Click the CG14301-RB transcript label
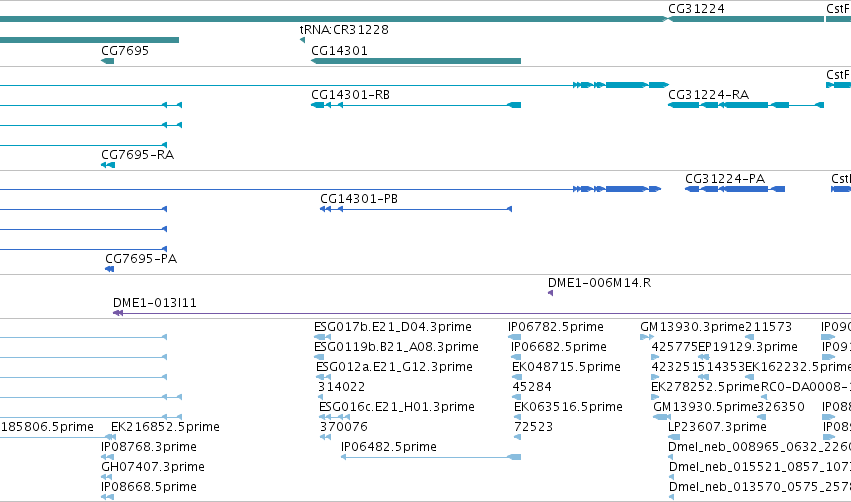Image resolution: width=851 pixels, height=502 pixels. tap(350, 94)
